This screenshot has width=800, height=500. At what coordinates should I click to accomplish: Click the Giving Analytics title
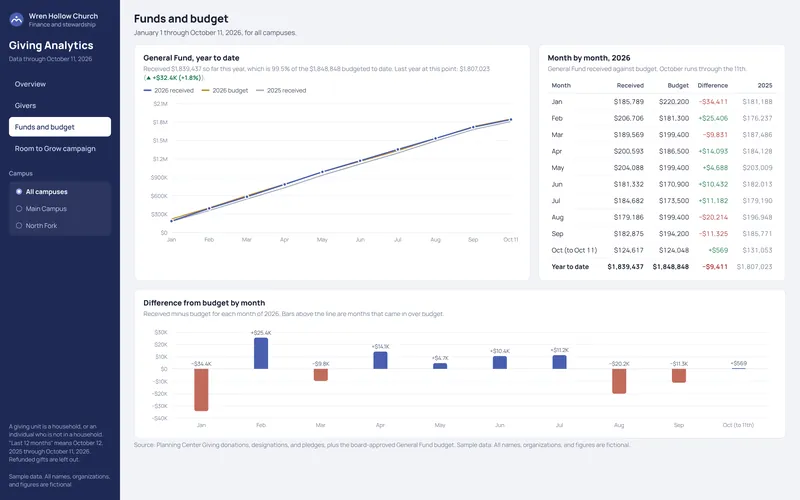coord(51,46)
